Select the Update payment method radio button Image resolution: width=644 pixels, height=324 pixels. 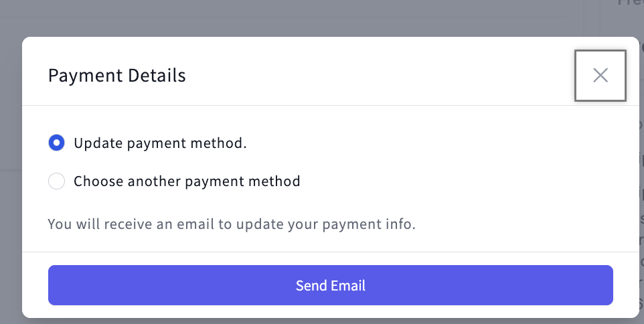point(57,143)
